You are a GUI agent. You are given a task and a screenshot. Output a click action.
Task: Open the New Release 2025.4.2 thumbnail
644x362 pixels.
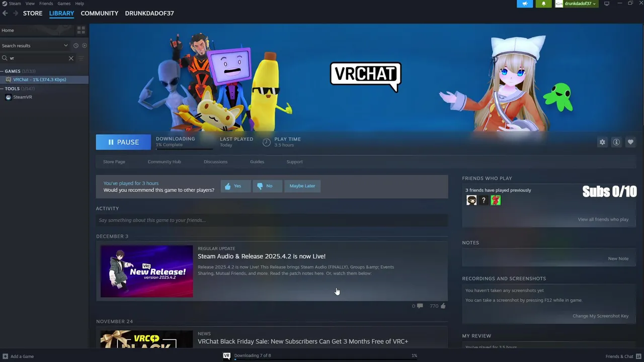point(146,271)
